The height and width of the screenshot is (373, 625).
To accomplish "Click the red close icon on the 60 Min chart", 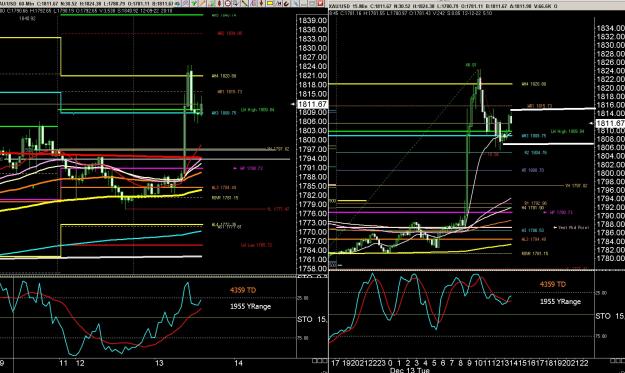I will (320, 3).
